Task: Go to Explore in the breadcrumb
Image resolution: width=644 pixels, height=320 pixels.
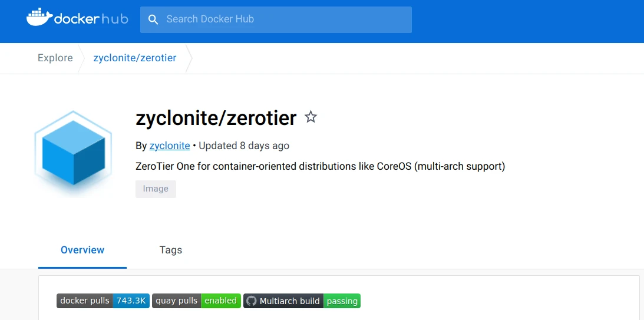Action: tap(55, 58)
